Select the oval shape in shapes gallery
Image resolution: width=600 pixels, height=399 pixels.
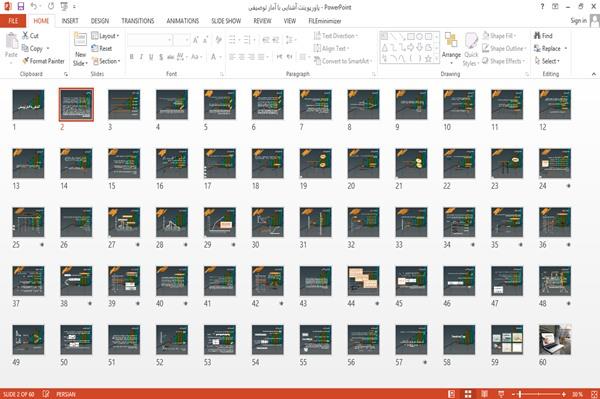pyautogui.click(x=420, y=36)
